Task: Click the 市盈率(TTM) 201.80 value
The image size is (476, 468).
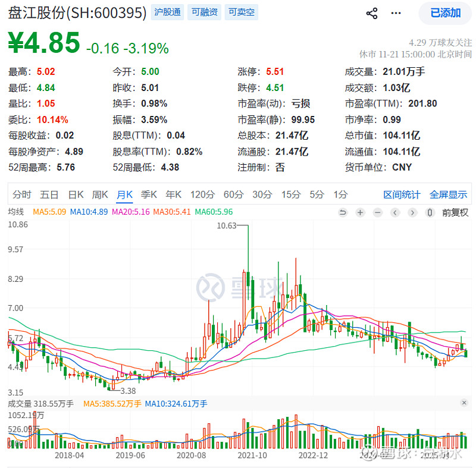Action: pyautogui.click(x=422, y=103)
